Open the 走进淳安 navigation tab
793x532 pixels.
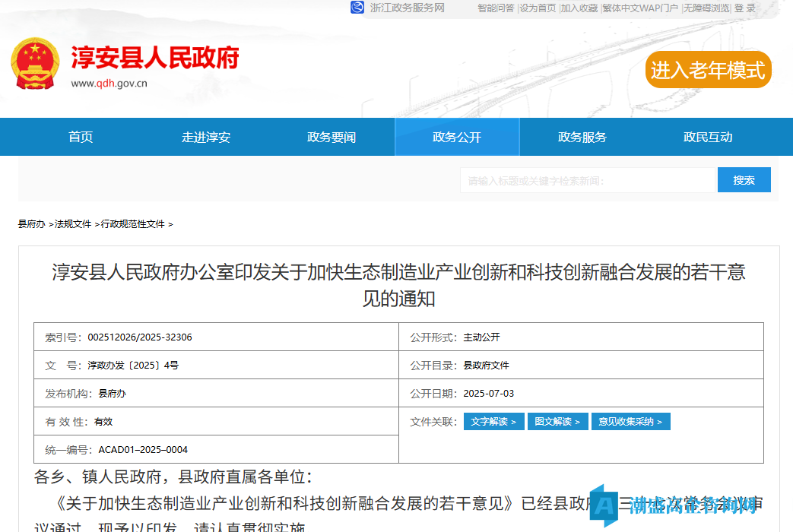point(206,137)
